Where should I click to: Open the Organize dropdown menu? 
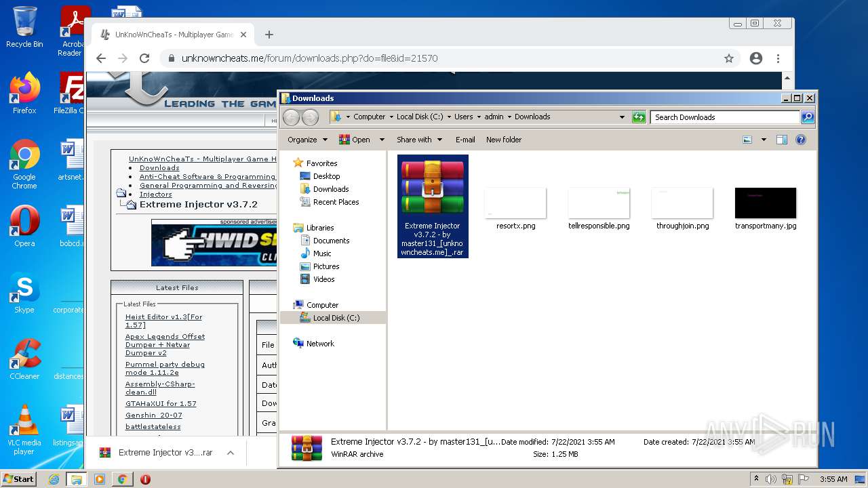point(308,140)
